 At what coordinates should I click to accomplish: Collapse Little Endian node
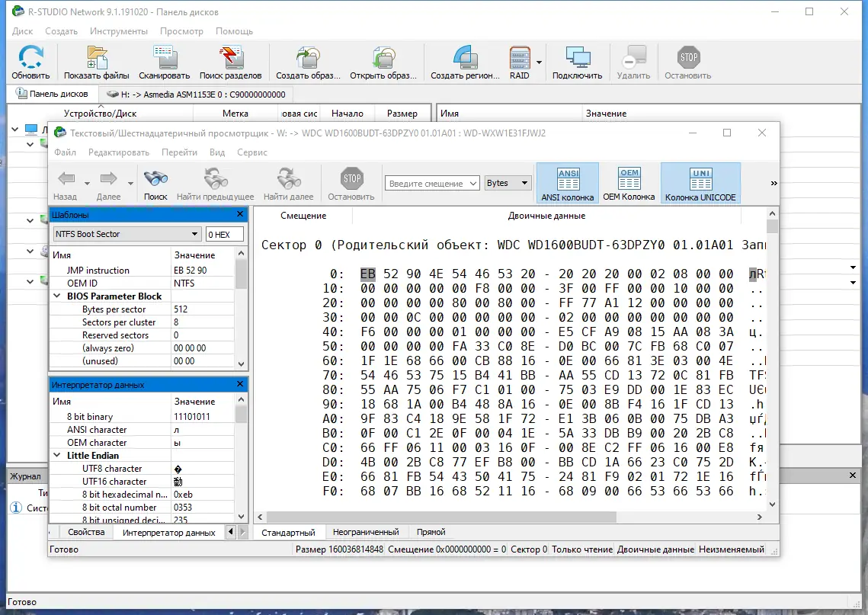(56, 456)
